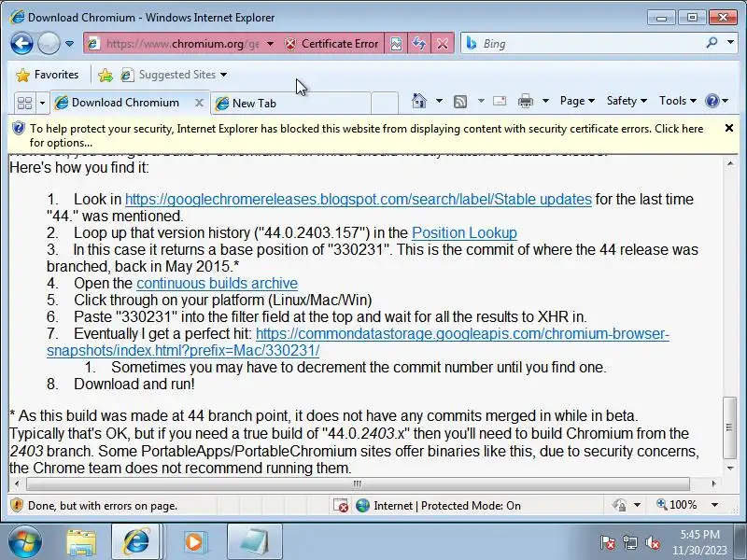Stop loading with the red X icon
Viewport: 747px width, 560px height.
click(443, 44)
